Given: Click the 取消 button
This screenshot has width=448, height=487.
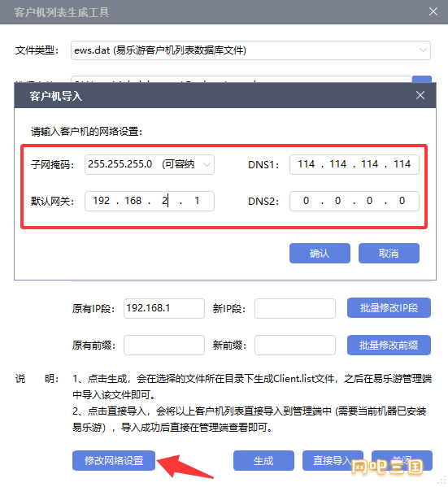Looking at the screenshot, I should pyautogui.click(x=389, y=254).
